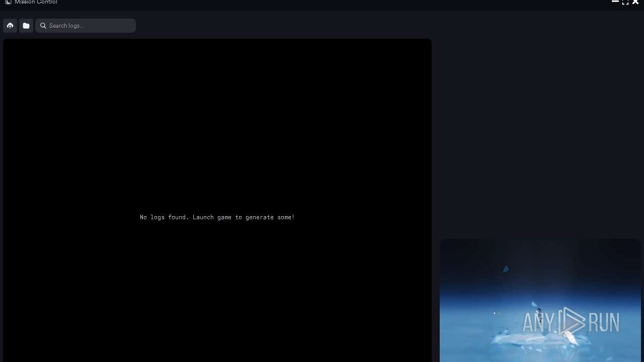The image size is (644, 362).
Task: Maximize the Mission Control window
Action: [x=625, y=2]
